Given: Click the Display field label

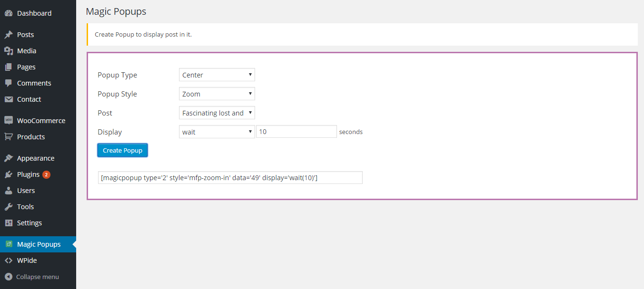Looking at the screenshot, I should (x=110, y=132).
